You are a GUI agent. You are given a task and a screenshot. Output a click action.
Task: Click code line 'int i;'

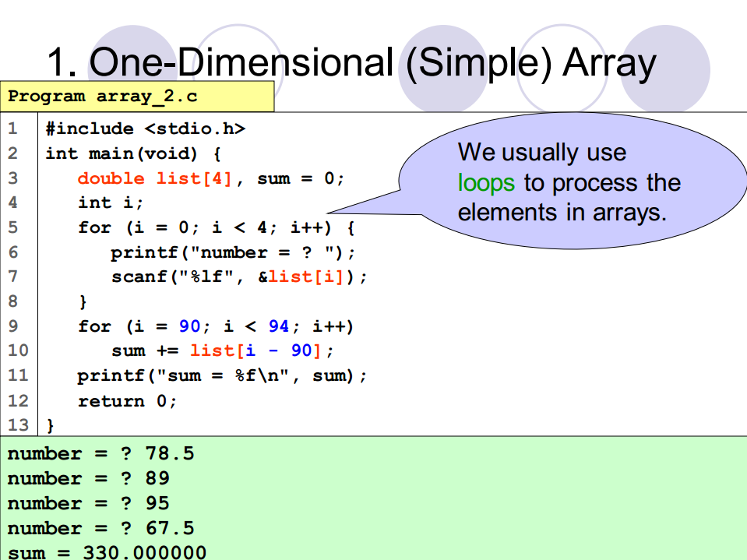point(111,203)
